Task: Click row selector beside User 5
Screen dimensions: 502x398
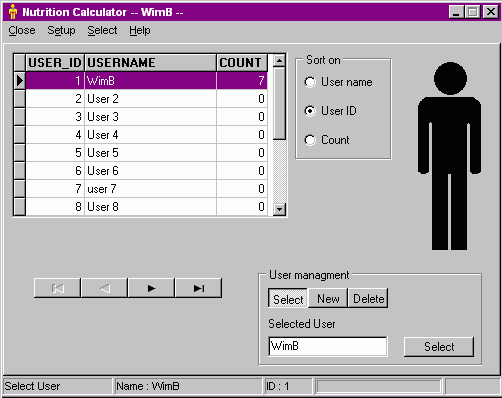Action: click(20, 153)
